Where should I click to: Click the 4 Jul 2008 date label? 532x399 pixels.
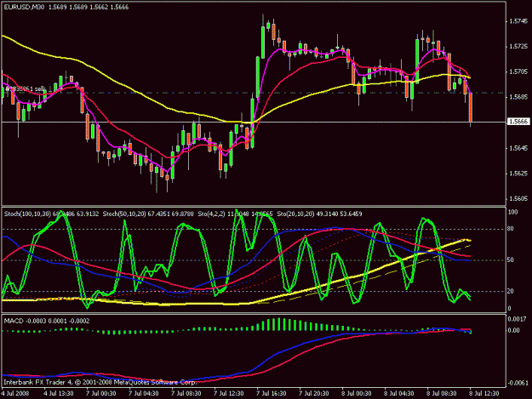point(15,394)
